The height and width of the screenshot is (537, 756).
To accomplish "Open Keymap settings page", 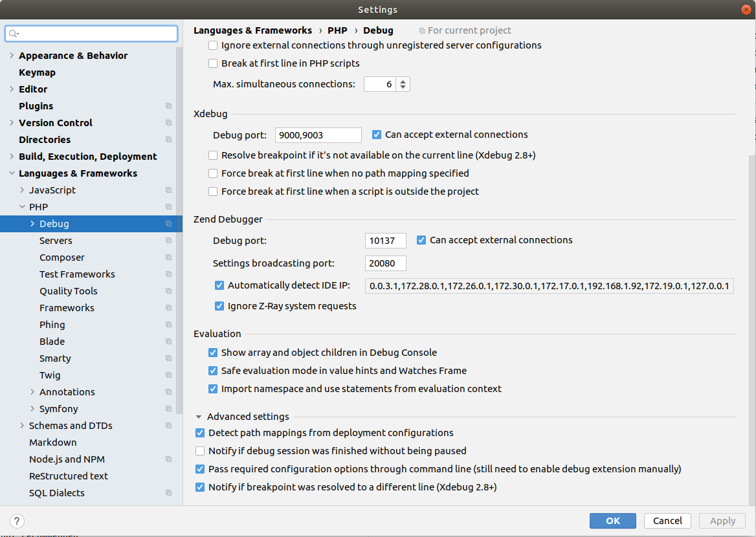I will point(37,72).
